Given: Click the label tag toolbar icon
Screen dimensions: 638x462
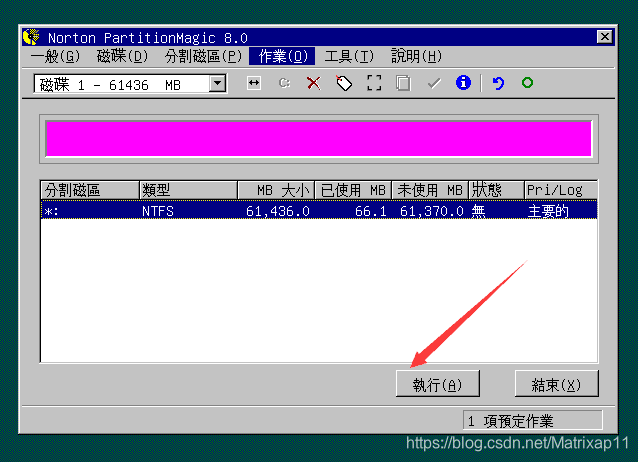Looking at the screenshot, I should coord(344,83).
